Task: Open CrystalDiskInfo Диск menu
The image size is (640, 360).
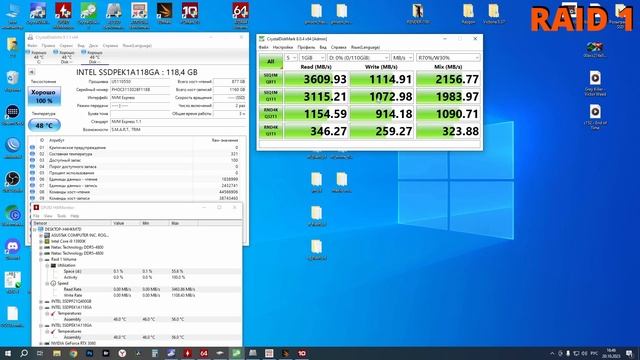Action: coord(93,46)
